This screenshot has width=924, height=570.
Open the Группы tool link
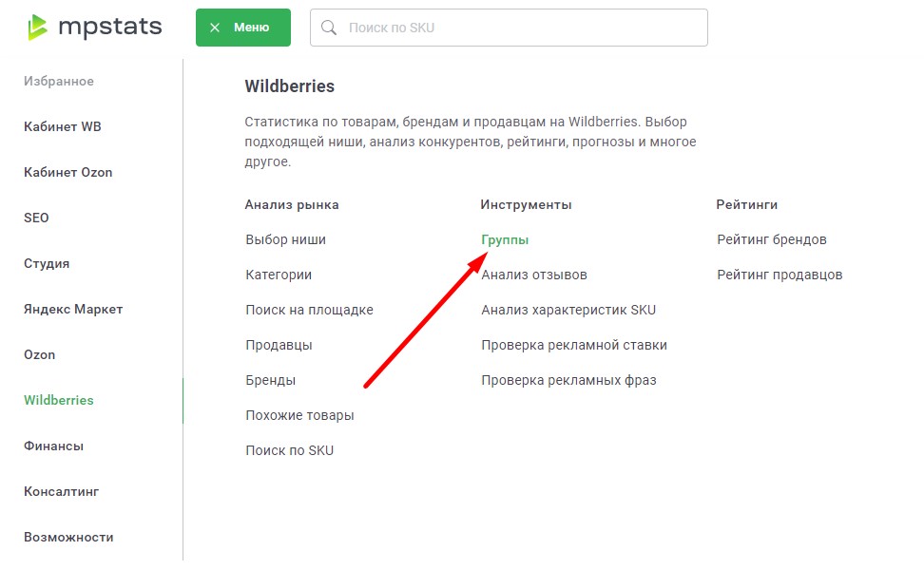(505, 240)
